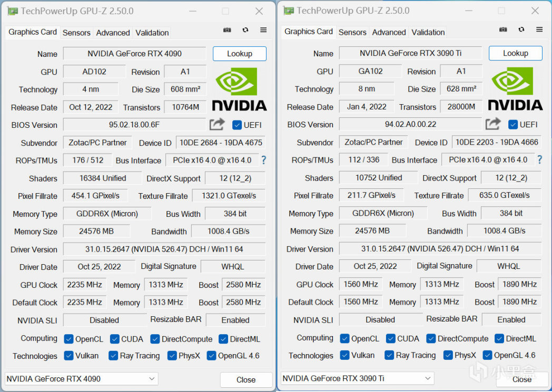Image resolution: width=552 pixels, height=392 pixels.
Task: Toggle DirectCompute checkbox in RTX 4090 window
Action: click(x=155, y=339)
